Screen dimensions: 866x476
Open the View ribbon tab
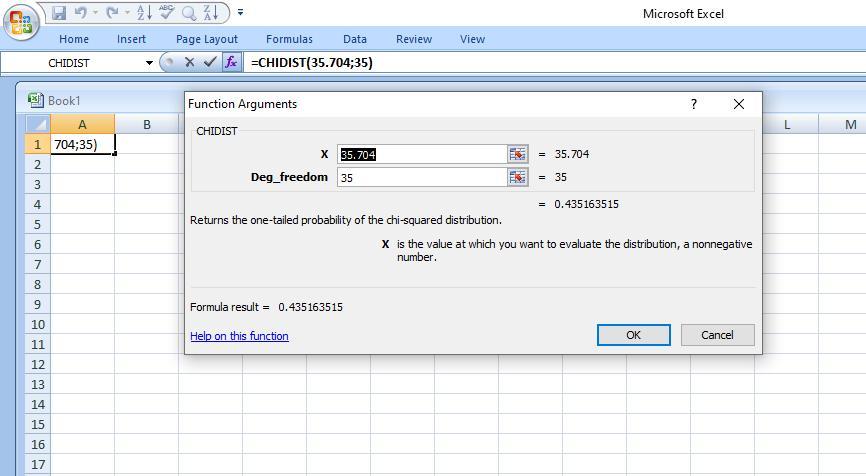point(472,39)
